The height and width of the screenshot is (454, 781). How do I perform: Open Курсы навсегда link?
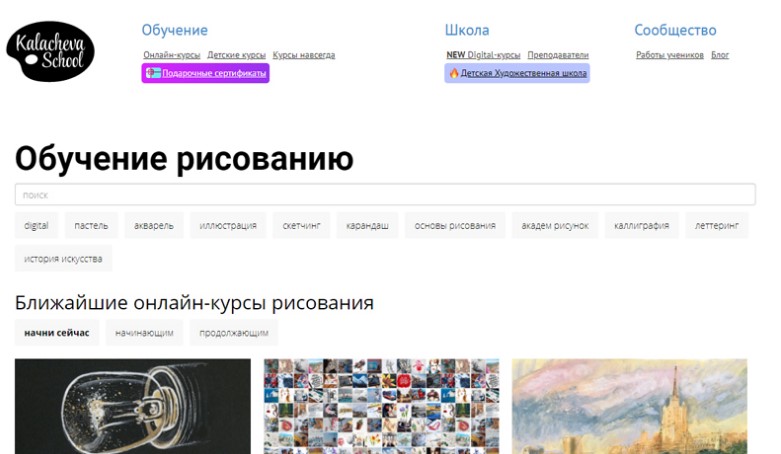[x=304, y=55]
